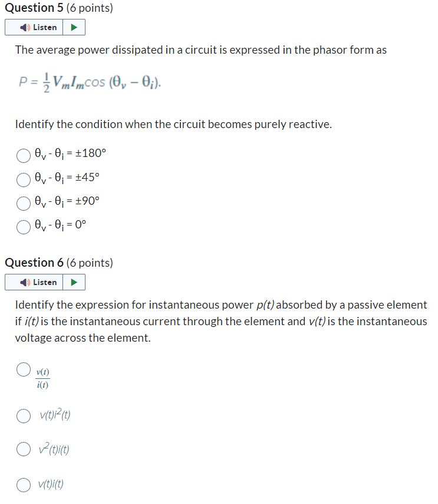
Task: Choose the v(t)i²(t) answer option
Action: point(24,415)
